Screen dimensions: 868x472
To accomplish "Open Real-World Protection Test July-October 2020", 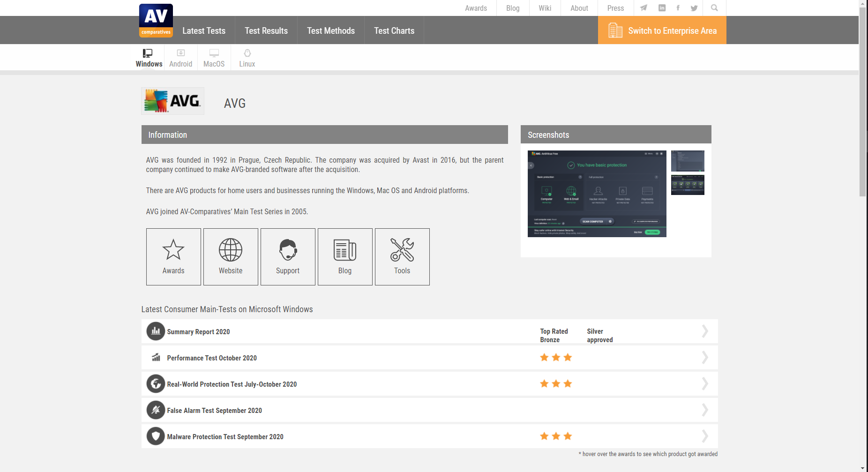I will (x=232, y=384).
